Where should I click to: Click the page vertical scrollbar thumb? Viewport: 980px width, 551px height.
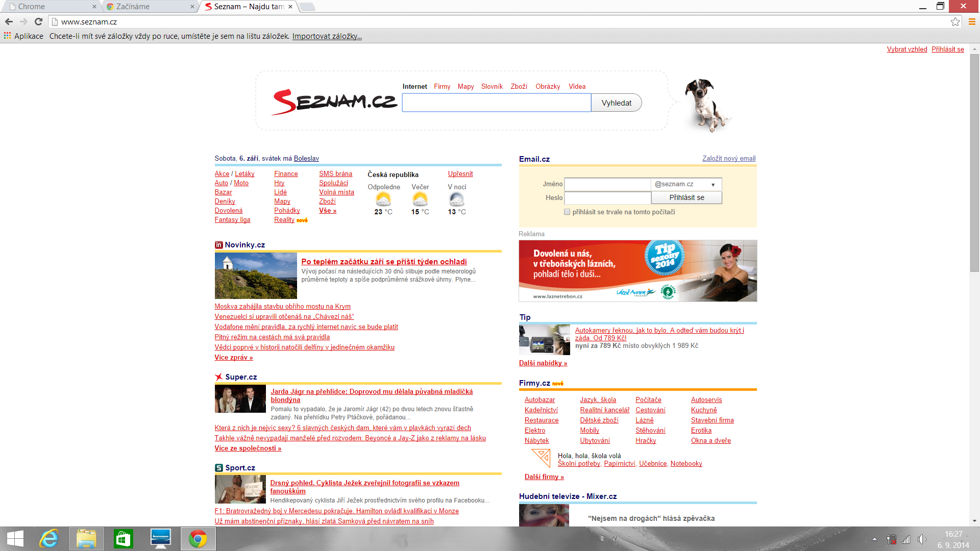pyautogui.click(x=975, y=163)
